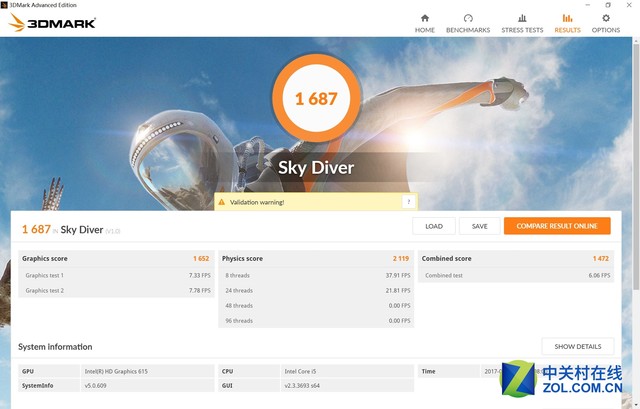The height and width of the screenshot is (409, 640).
Task: Switch to STRESS TESTS tab
Action: point(522,24)
